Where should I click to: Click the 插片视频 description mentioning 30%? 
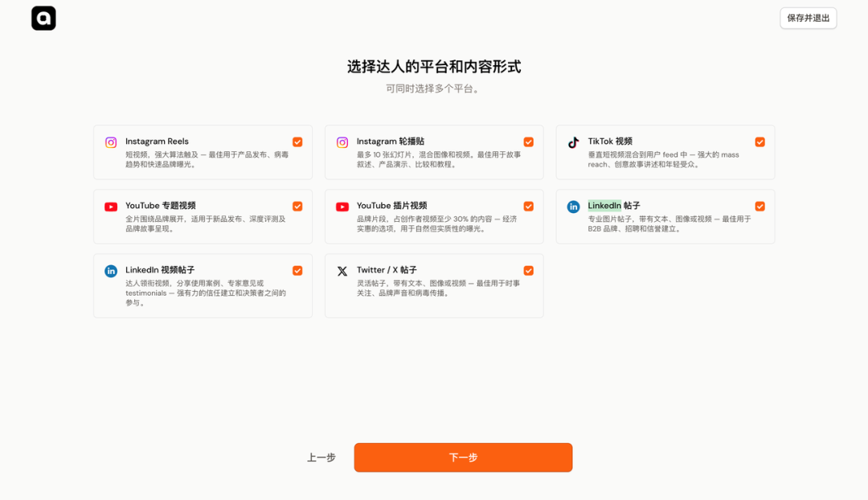(x=436, y=223)
